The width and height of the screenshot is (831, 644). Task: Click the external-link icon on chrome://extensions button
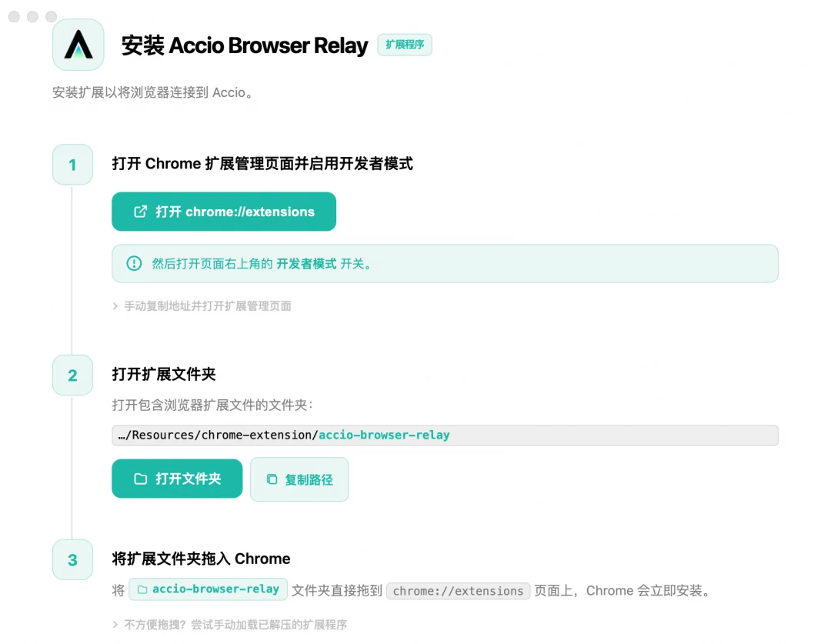click(140, 212)
